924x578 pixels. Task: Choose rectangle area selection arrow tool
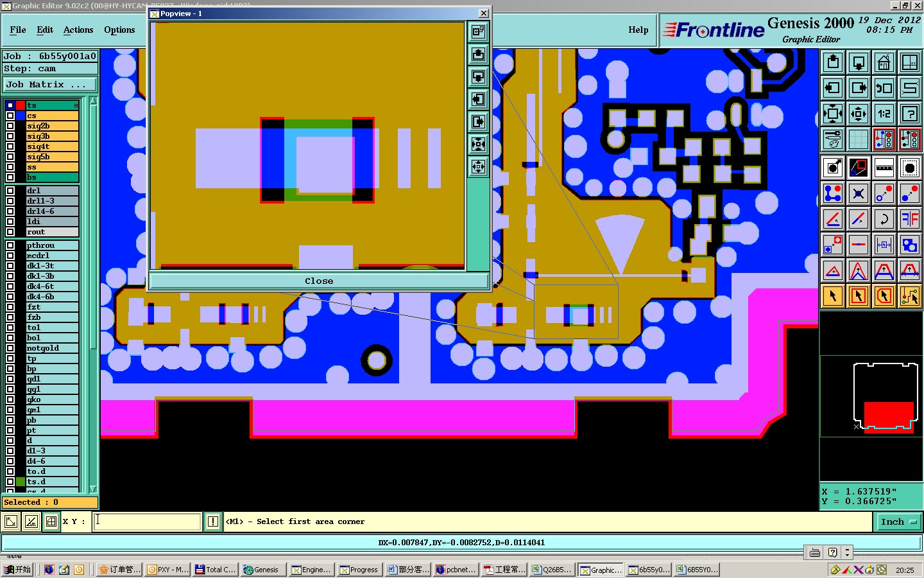(859, 296)
